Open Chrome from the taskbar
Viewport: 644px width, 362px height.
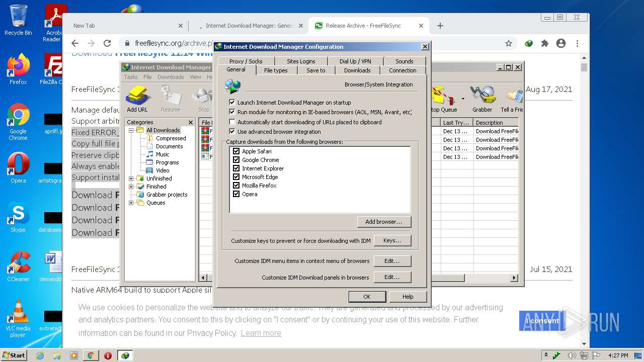tap(91, 355)
